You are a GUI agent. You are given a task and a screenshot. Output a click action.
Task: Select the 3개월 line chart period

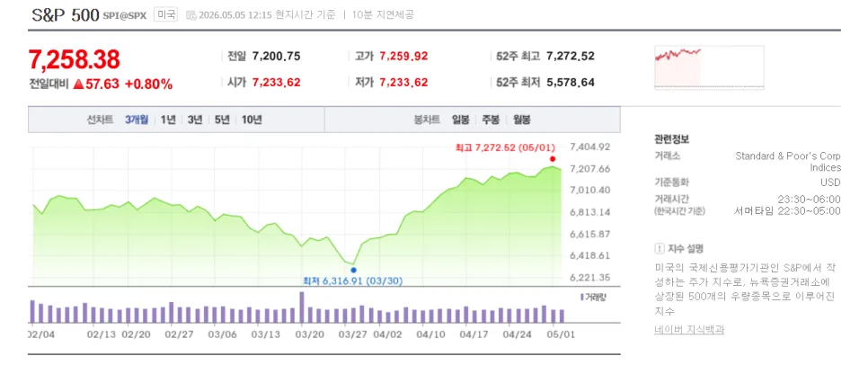[137, 120]
